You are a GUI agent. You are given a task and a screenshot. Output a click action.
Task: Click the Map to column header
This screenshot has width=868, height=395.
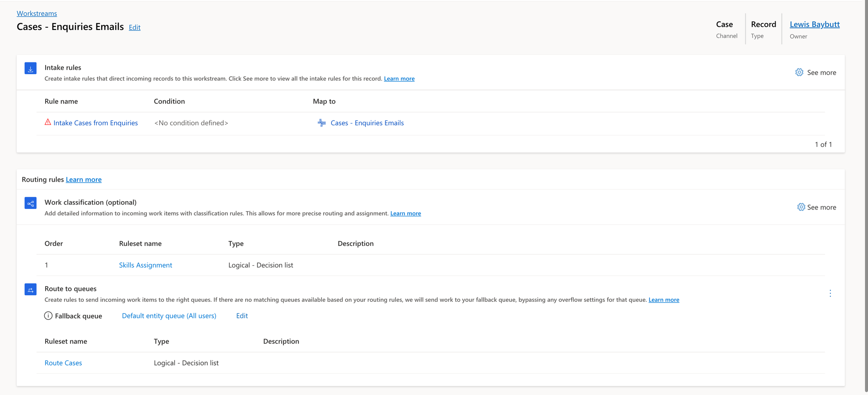click(324, 101)
